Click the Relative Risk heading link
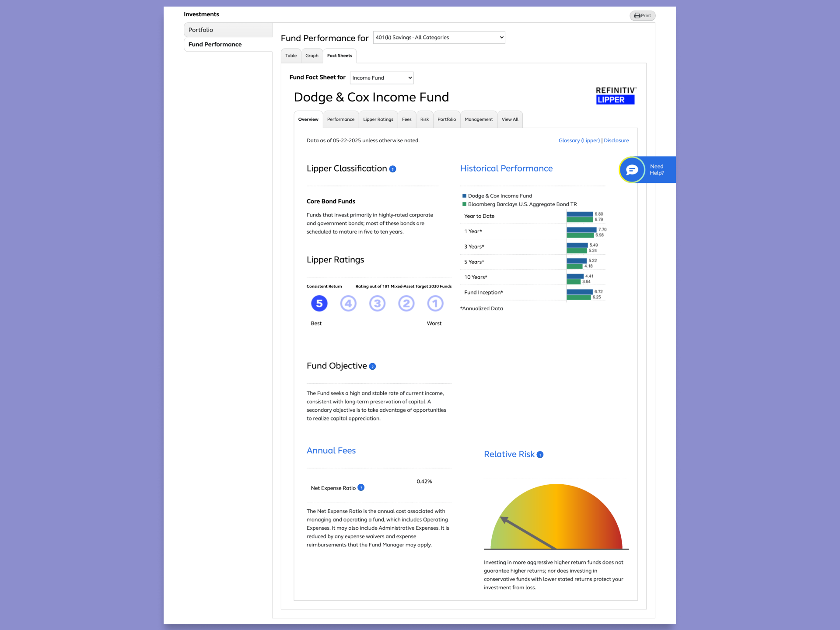The height and width of the screenshot is (630, 840). pos(509,455)
